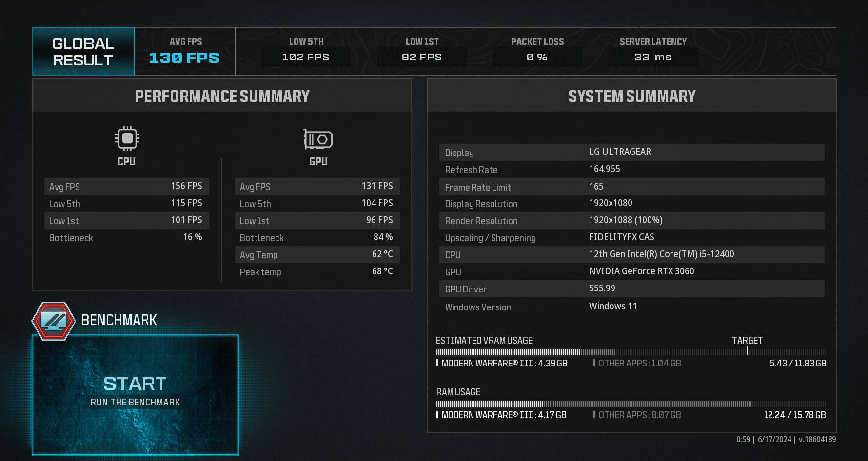The image size is (868, 461).
Task: Click the Packet Loss 0 % box
Action: (537, 57)
